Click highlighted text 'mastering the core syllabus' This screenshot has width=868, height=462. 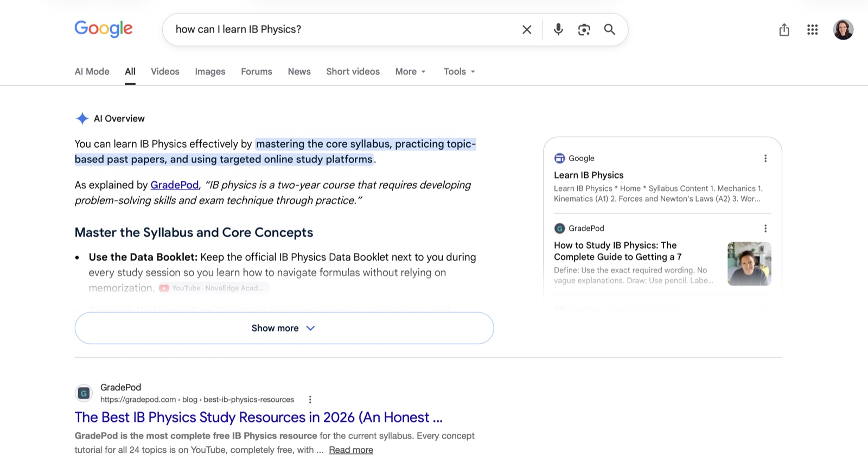[x=323, y=144]
